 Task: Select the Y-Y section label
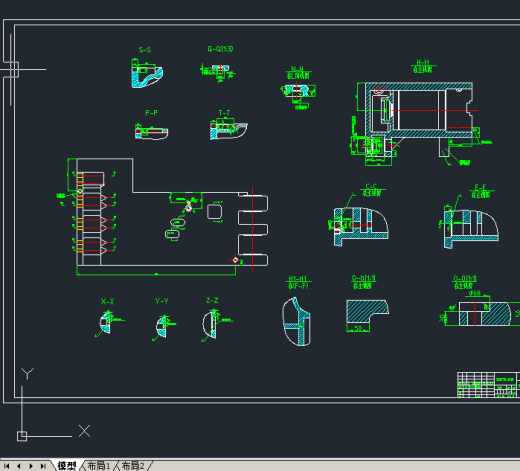pyautogui.click(x=162, y=301)
